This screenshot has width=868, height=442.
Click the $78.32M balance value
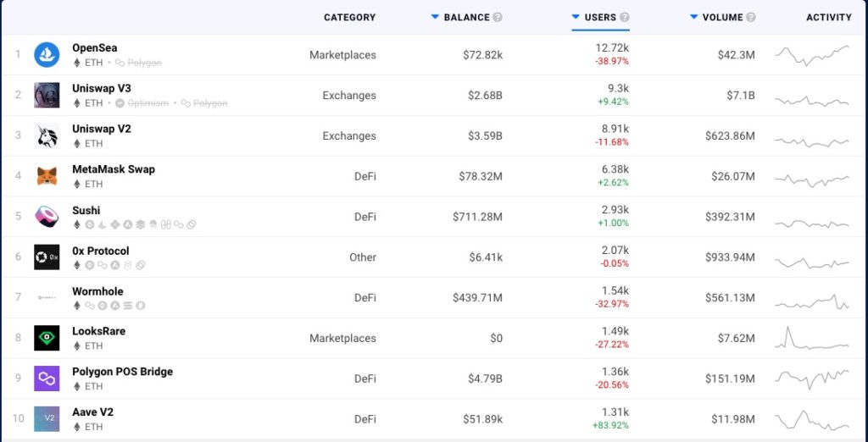coord(481,176)
